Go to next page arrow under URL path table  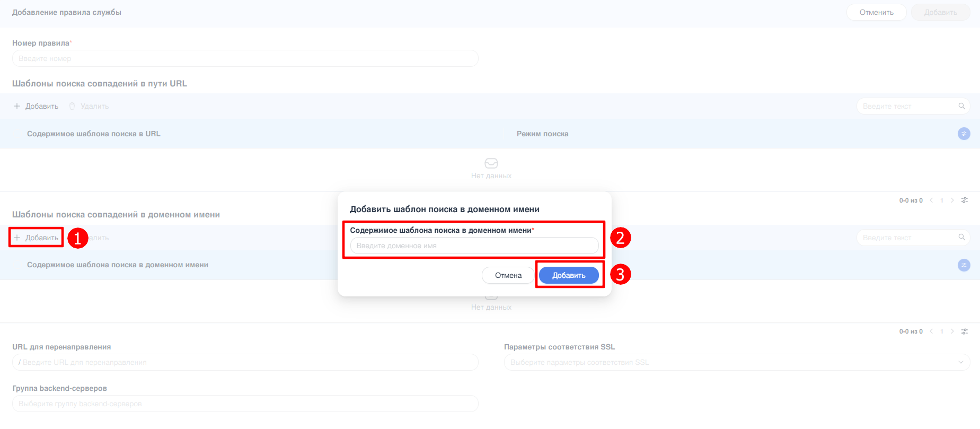[952, 200]
